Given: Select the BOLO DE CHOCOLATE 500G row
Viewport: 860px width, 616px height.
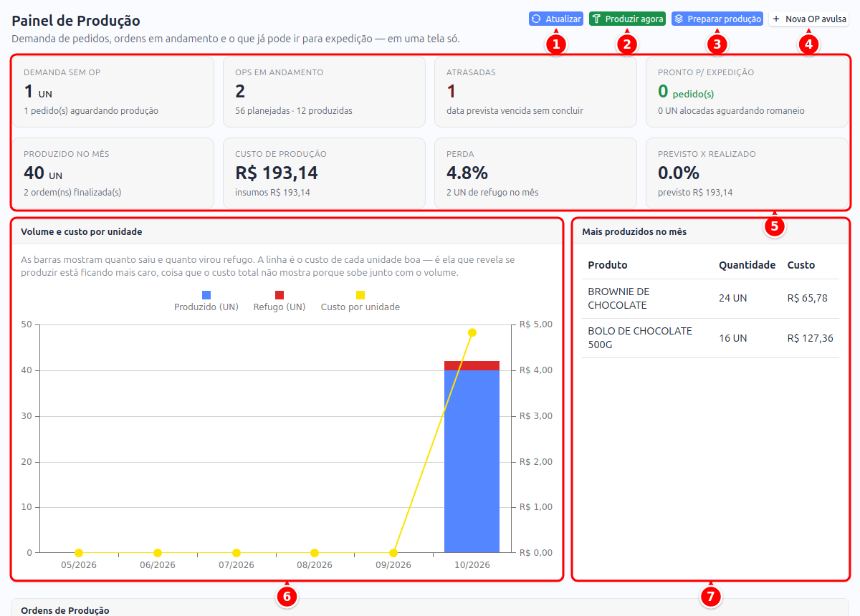Looking at the screenshot, I should click(x=710, y=338).
